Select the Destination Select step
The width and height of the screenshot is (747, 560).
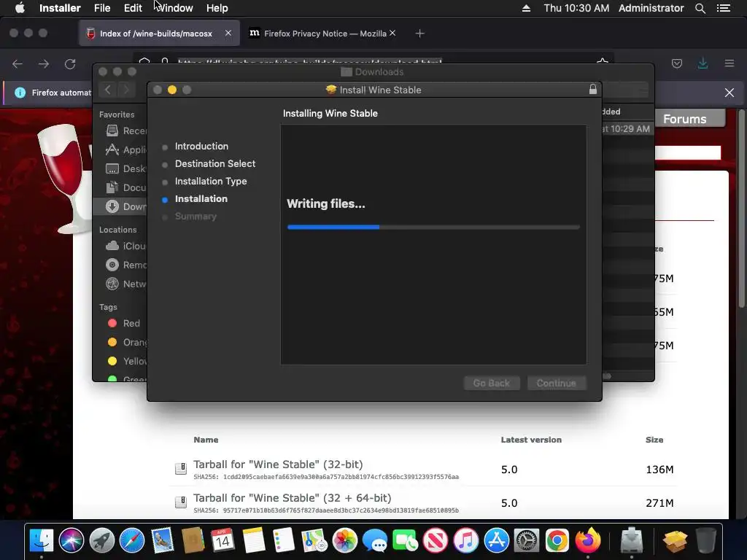(x=215, y=164)
